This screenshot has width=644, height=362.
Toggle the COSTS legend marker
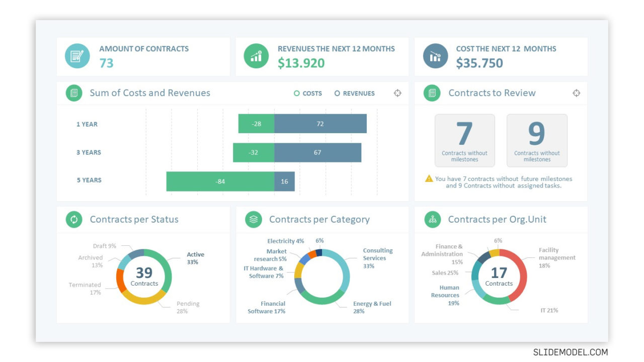[297, 94]
